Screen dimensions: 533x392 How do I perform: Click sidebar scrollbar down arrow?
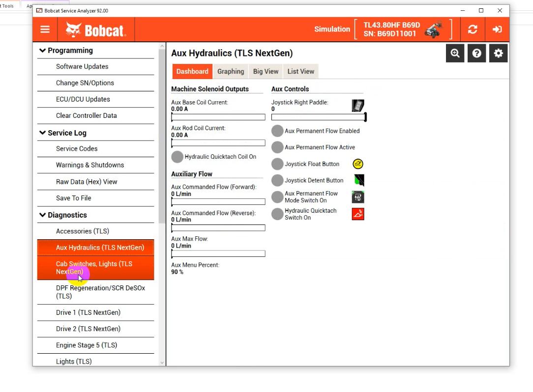pyautogui.click(x=162, y=363)
